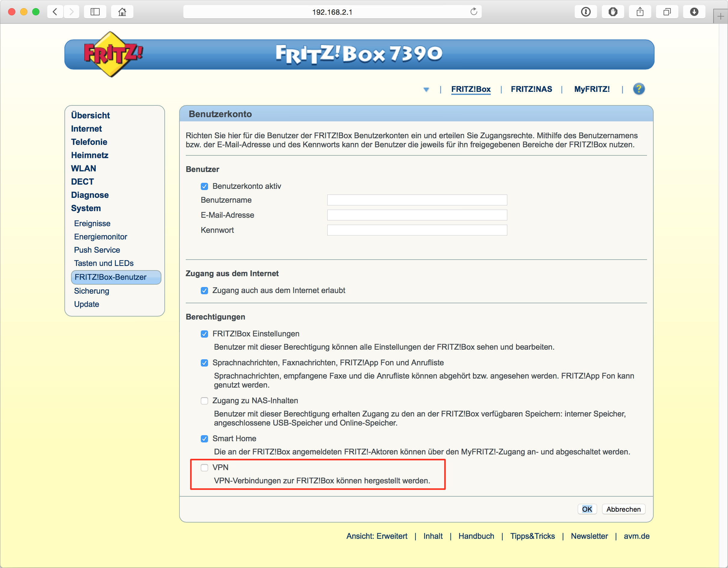
Task: Toggle FRITZ!Box Einstellungen permission checkbox
Action: [x=204, y=334]
